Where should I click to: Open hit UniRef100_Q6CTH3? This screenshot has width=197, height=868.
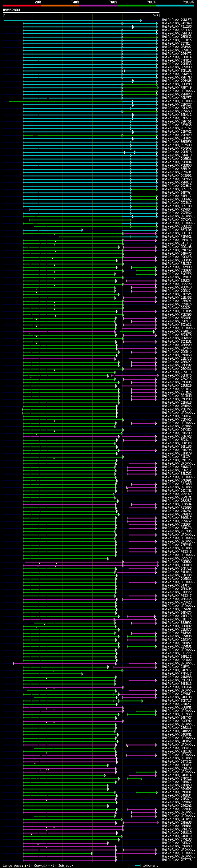coord(177,233)
